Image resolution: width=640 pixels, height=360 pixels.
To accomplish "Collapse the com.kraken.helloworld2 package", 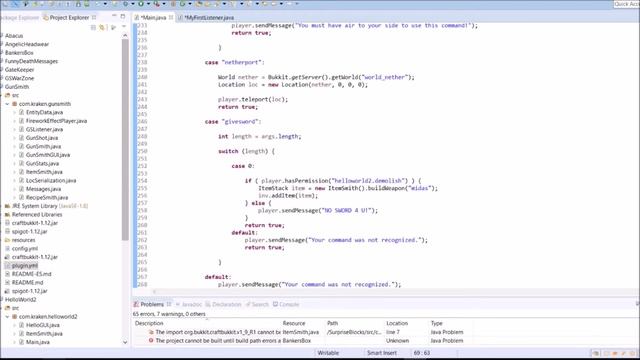I will coord(7,316).
